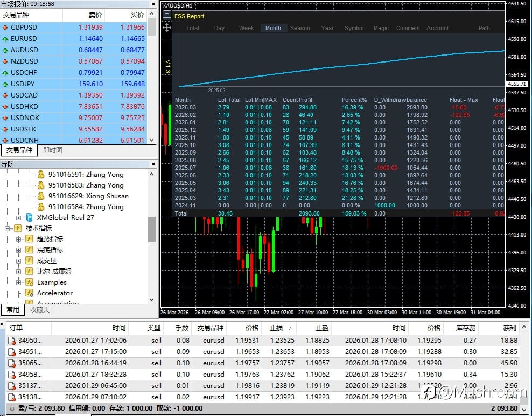Select the 交易品种 tab under market watch
The width and height of the screenshot is (532, 416).
click(19, 150)
